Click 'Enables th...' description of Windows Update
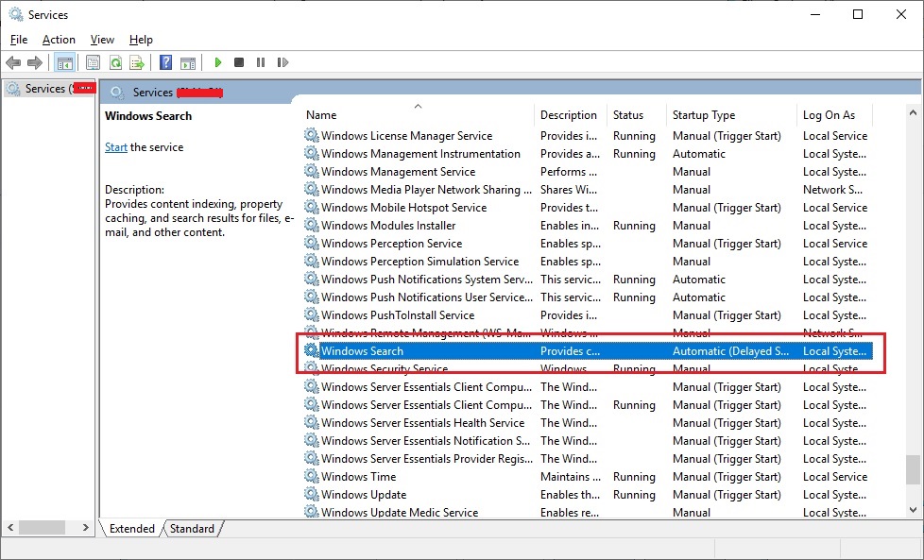Viewport: 924px width, 560px height. pos(570,495)
